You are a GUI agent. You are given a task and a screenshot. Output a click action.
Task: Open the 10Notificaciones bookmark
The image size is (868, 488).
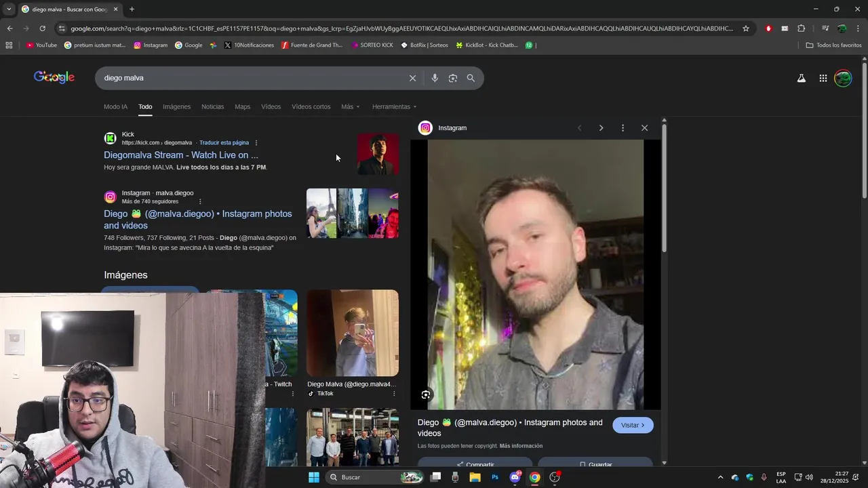point(249,45)
